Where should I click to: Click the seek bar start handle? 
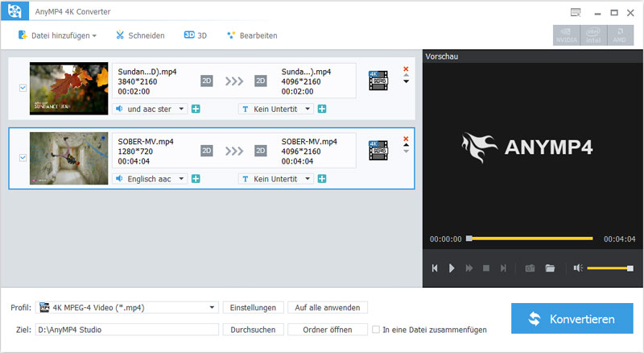(469, 239)
